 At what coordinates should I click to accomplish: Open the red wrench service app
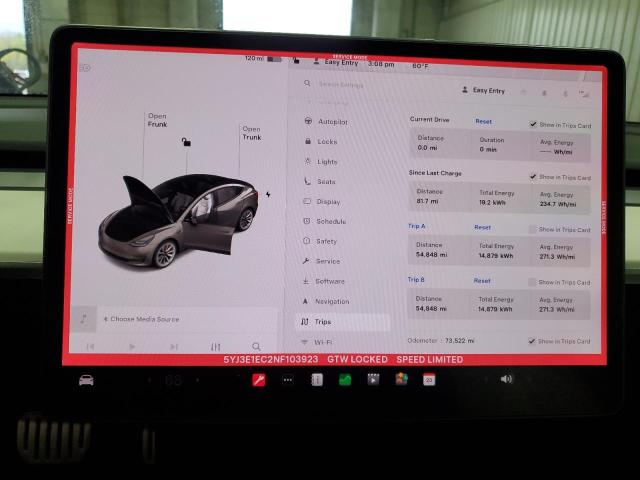coord(258,380)
